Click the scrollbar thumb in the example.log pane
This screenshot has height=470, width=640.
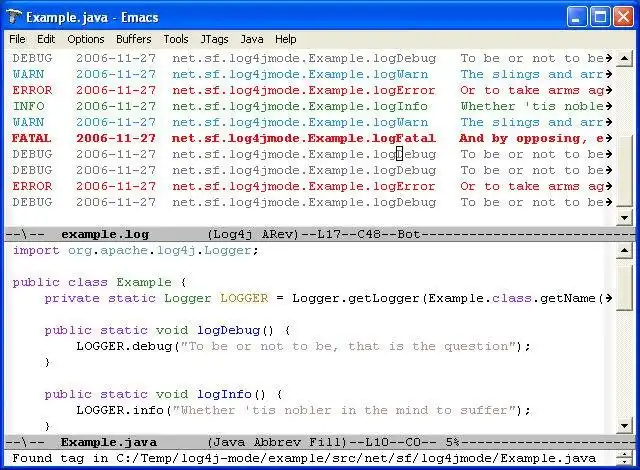pos(624,170)
